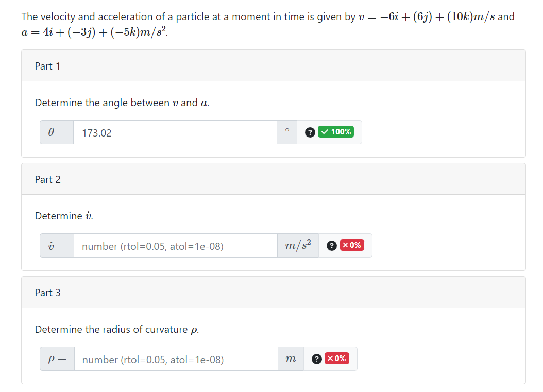Open the question mark help in Part 3

[316, 359]
